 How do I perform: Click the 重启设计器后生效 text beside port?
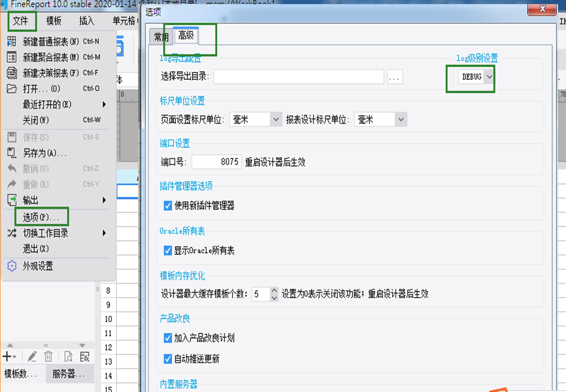[275, 162]
